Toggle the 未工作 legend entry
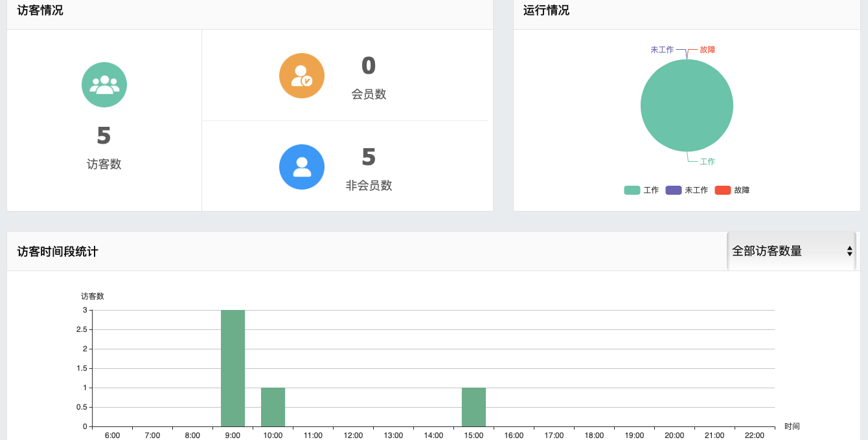Viewport: 868px width, 440px height. tap(687, 190)
